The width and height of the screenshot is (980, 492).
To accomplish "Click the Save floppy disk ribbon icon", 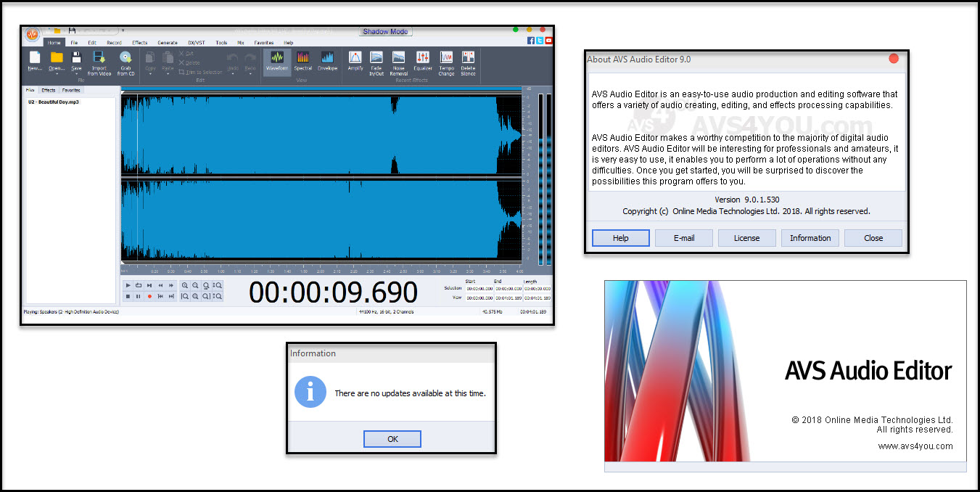I will pyautogui.click(x=76, y=57).
